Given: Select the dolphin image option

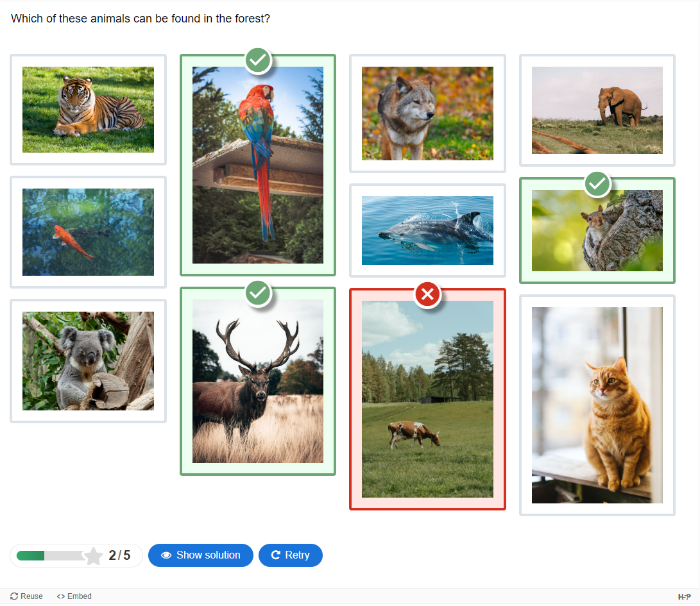Looking at the screenshot, I should (427, 230).
